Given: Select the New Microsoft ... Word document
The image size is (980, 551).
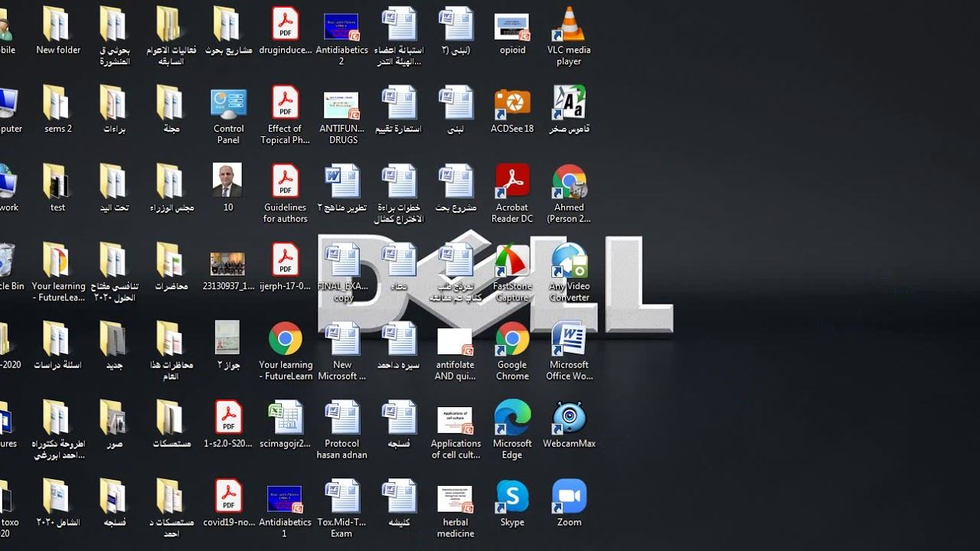Looking at the screenshot, I should (341, 351).
